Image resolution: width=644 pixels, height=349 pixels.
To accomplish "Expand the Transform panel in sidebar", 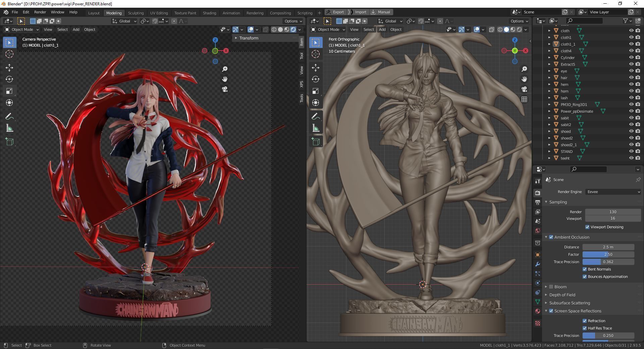I will point(236,38).
